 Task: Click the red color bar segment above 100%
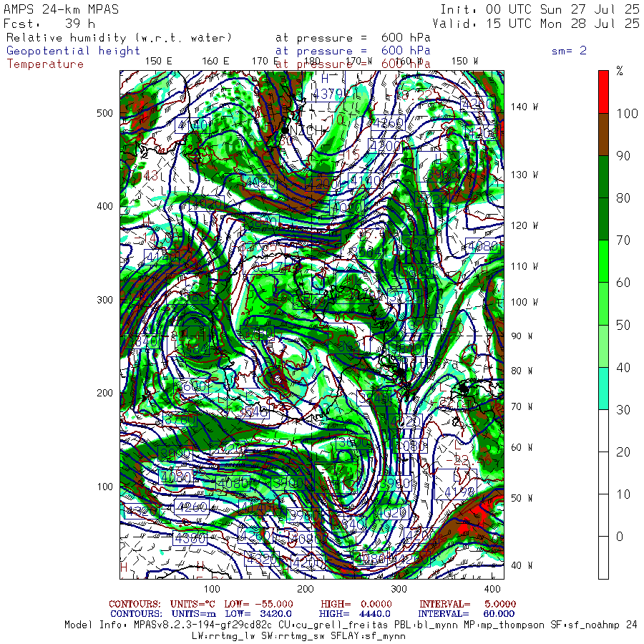tap(603, 92)
